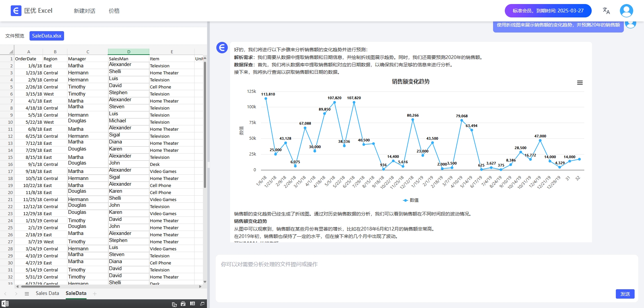Toggle the 数值 series in the chart legend

click(x=411, y=200)
